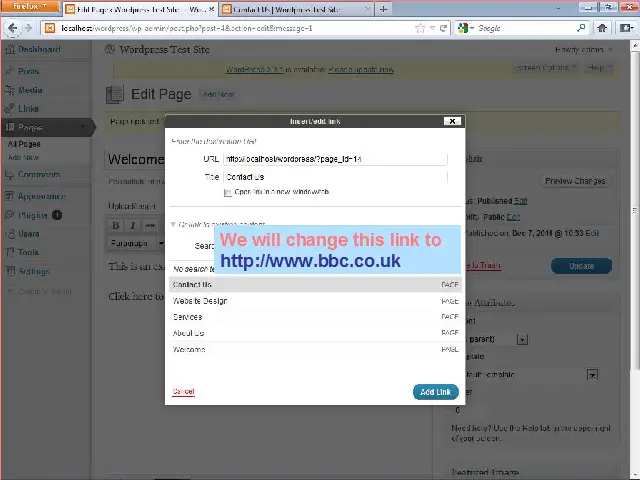Viewport: 640px width, 480px height.
Task: Click the Preview Changes button
Action: pyautogui.click(x=575, y=181)
